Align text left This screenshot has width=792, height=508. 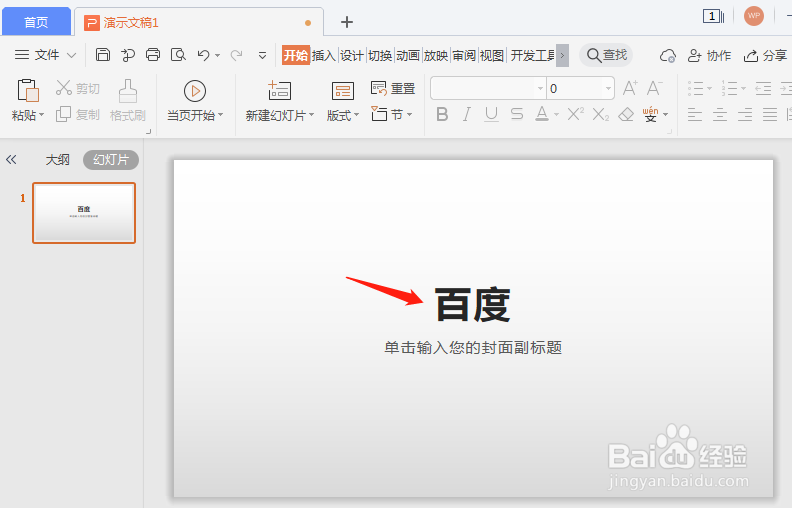(695, 115)
